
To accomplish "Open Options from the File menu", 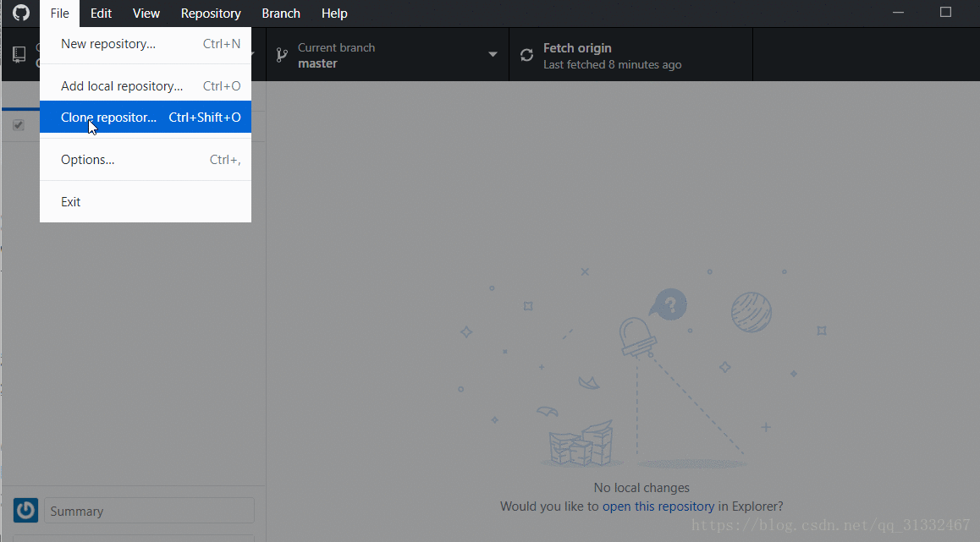I will [x=146, y=160].
